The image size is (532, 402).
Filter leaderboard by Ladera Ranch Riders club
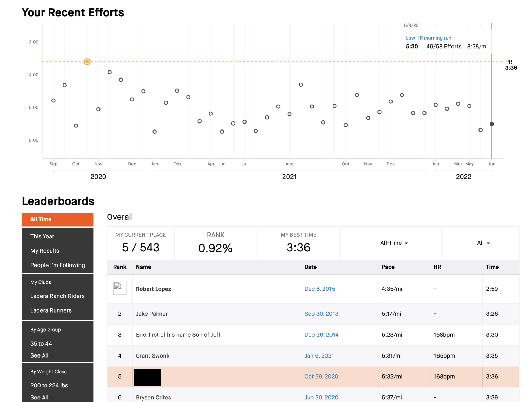(x=57, y=296)
